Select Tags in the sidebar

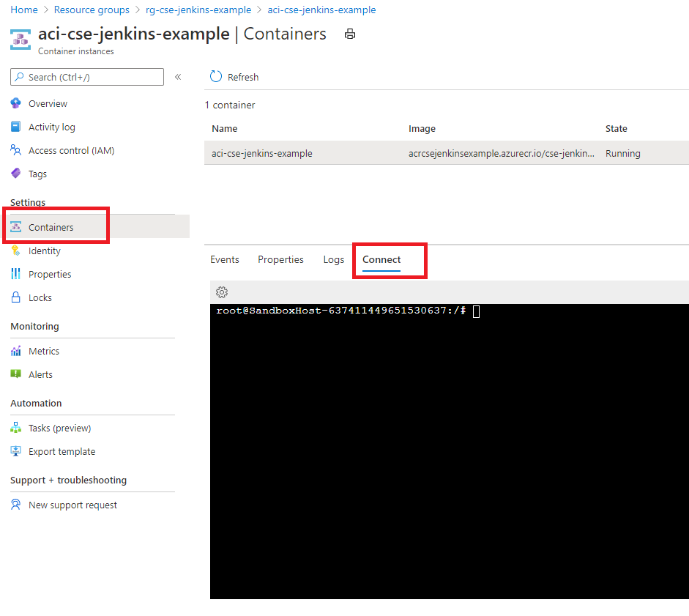[38, 174]
